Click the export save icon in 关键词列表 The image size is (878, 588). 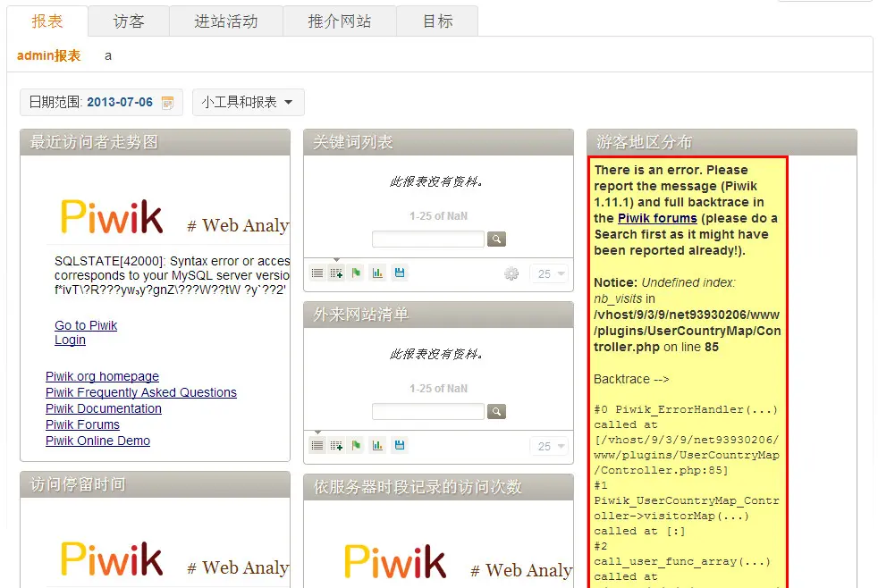tap(400, 273)
